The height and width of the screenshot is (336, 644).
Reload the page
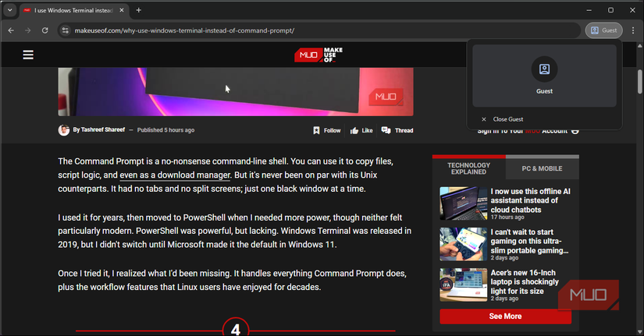pyautogui.click(x=44, y=30)
